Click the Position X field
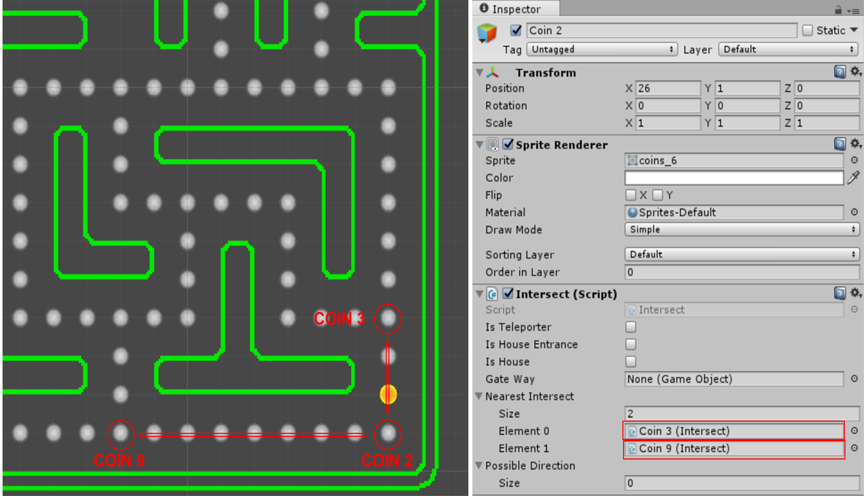 pos(668,88)
